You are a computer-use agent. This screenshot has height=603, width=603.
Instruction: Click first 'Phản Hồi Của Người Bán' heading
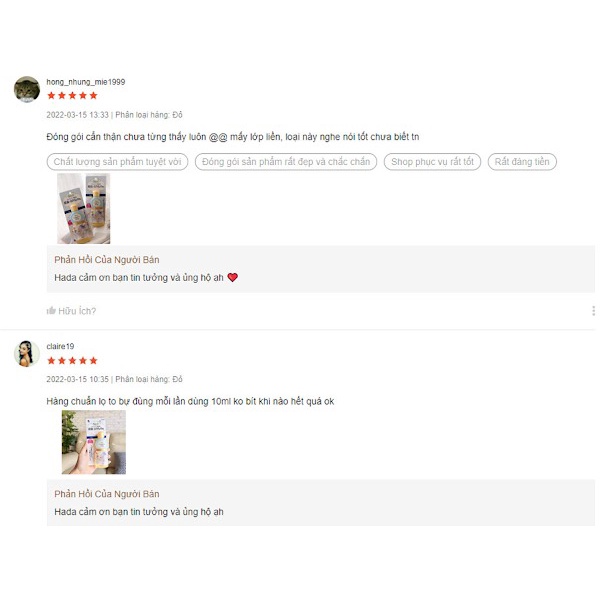107,260
